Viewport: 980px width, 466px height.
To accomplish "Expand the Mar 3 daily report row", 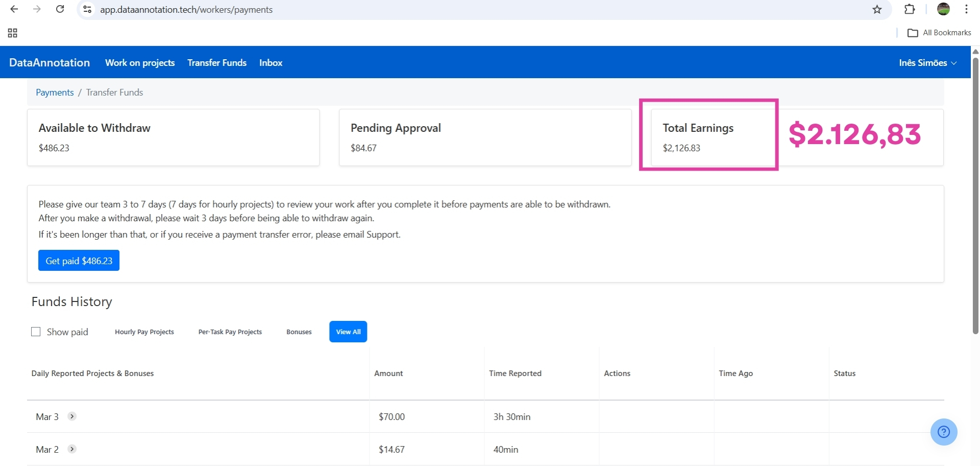I will [71, 416].
